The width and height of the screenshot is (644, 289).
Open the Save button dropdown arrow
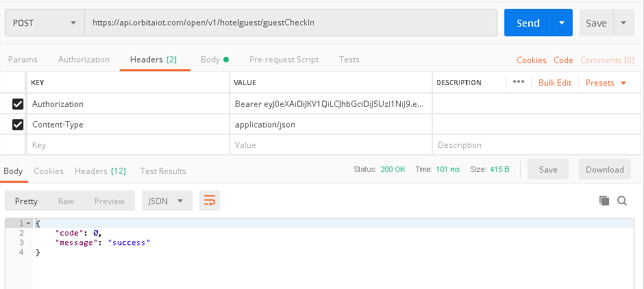tap(623, 23)
